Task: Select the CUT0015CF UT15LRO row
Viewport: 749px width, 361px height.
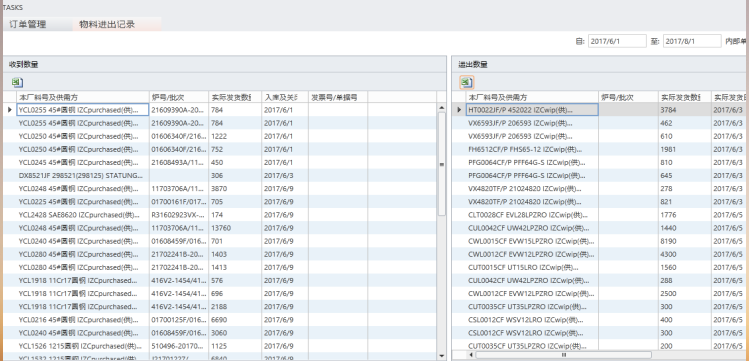Action: pyautogui.click(x=600, y=267)
